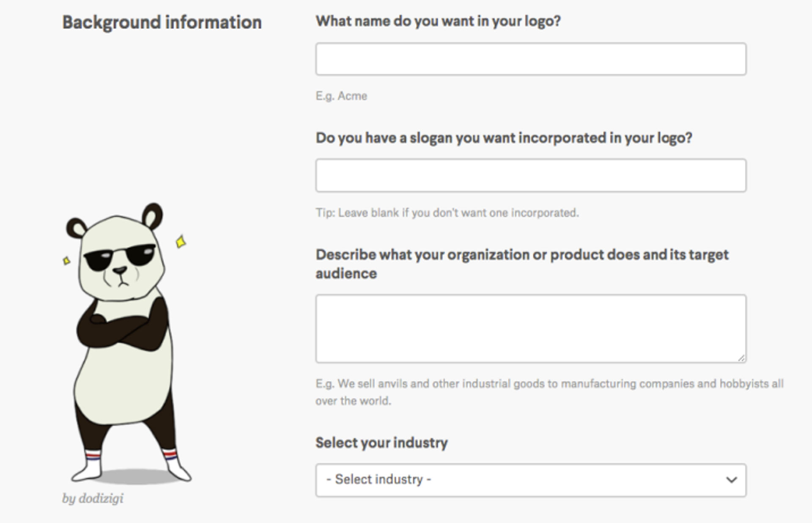Click the large yellow sparkle beside the panda
Screen dimensions: 812x523
point(181,242)
